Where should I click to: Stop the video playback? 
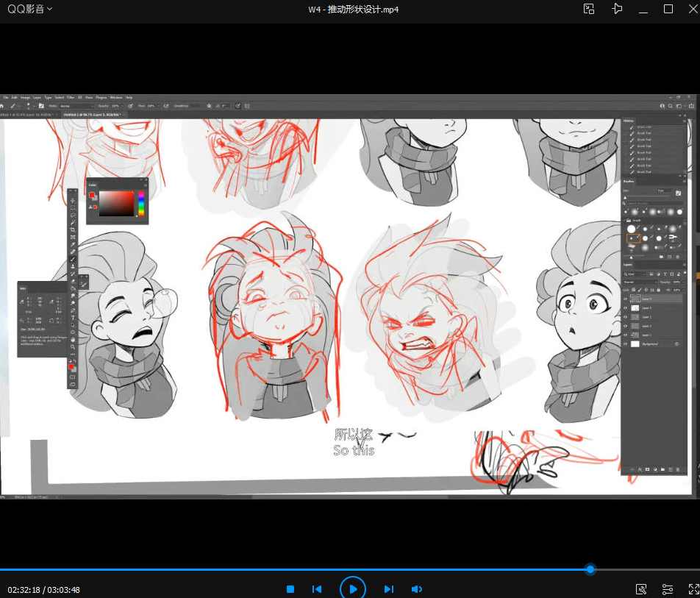click(290, 589)
